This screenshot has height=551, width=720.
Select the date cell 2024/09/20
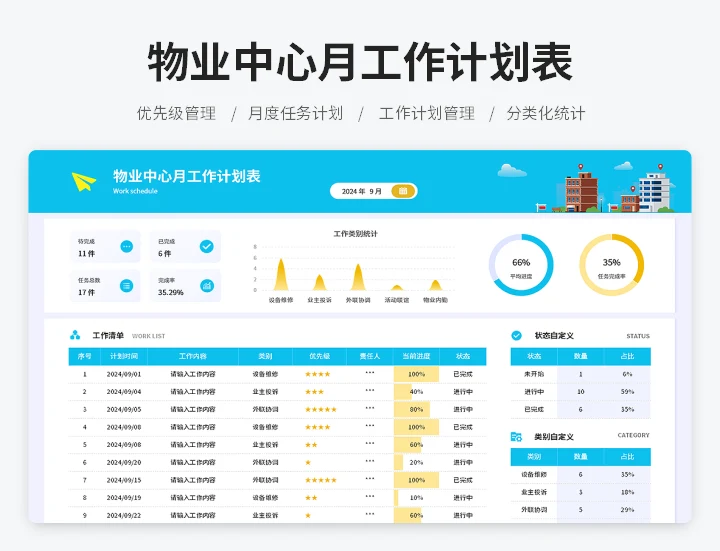click(x=124, y=462)
